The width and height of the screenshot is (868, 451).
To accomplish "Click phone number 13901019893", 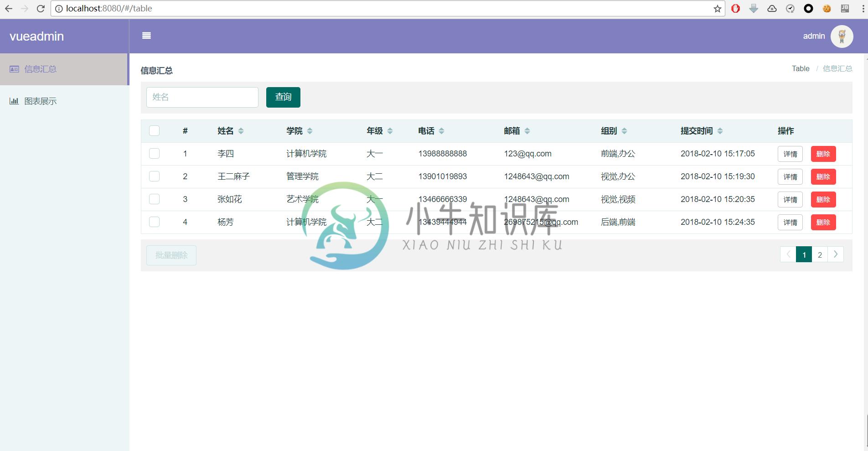I will (443, 176).
